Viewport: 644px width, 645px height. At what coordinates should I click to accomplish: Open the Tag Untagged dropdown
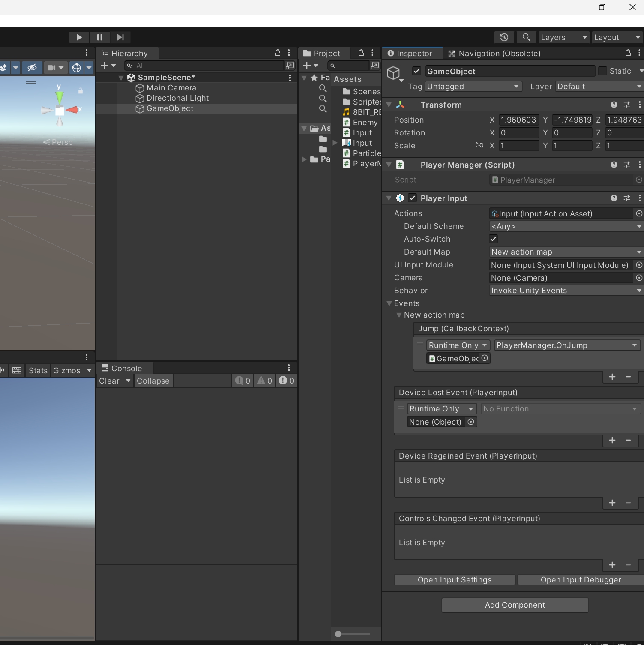pyautogui.click(x=473, y=87)
